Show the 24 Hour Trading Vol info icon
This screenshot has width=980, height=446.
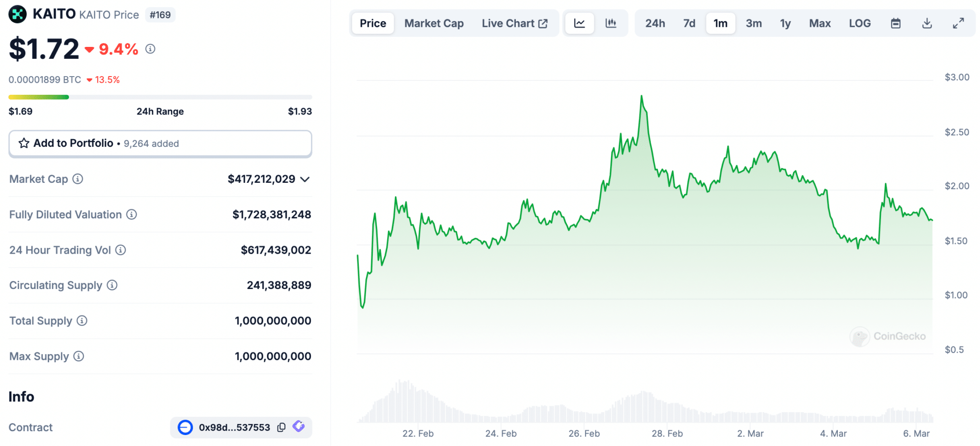click(x=121, y=250)
